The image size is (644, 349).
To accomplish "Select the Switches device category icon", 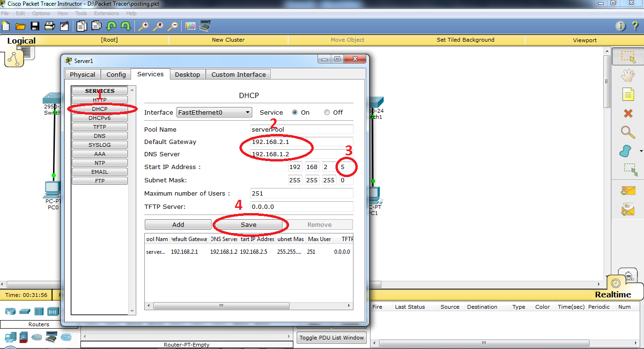I will coord(25,311).
